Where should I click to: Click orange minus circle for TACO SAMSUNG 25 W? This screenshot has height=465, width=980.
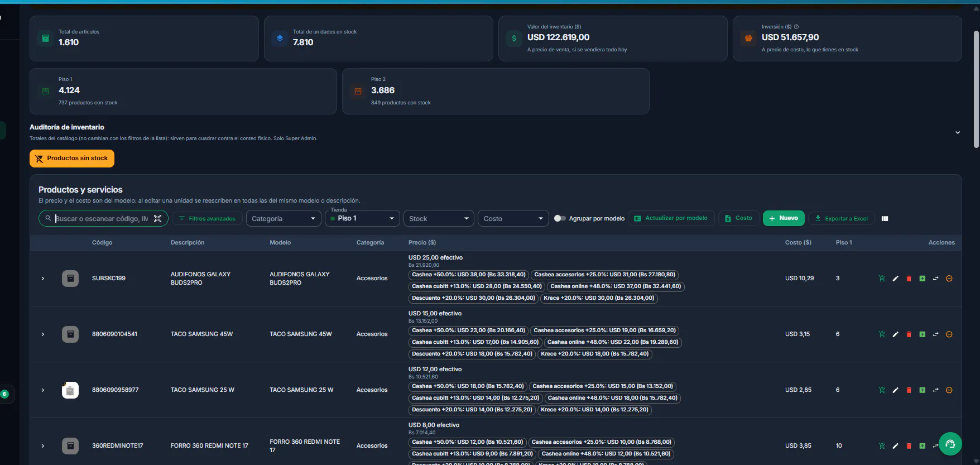tap(949, 390)
